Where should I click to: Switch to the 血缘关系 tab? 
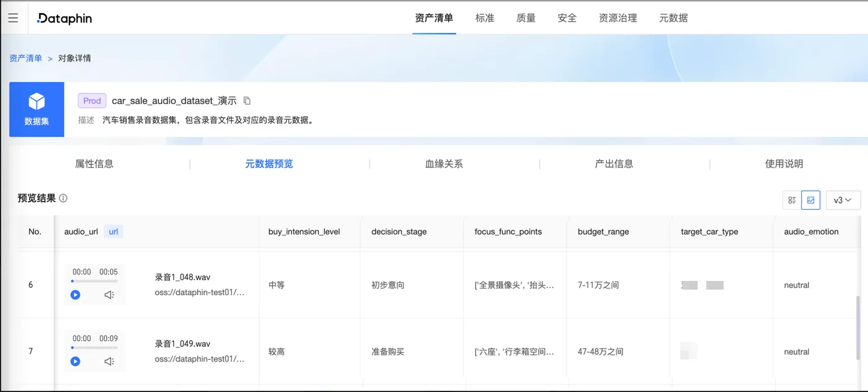click(x=444, y=164)
